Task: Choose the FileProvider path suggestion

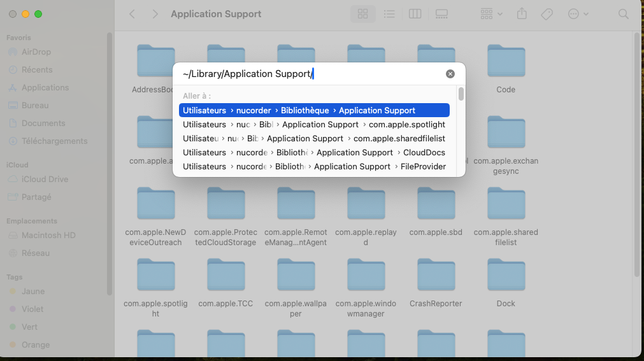Action: click(x=314, y=166)
